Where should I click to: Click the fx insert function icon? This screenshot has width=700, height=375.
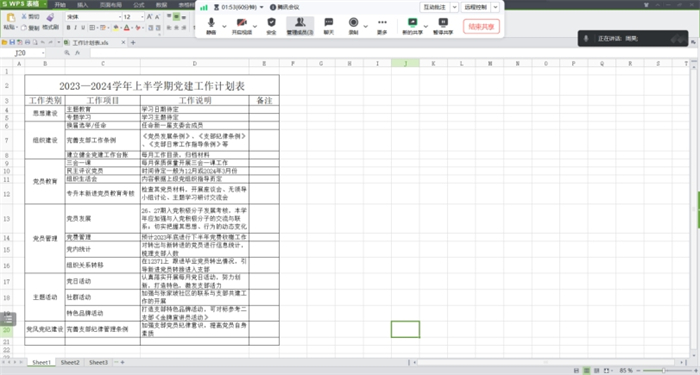pos(78,53)
